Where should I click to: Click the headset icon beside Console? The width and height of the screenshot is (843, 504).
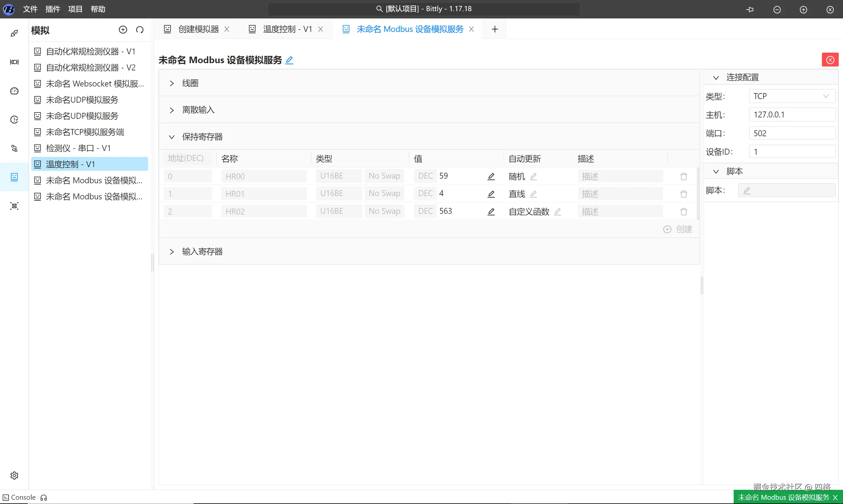[x=43, y=497]
